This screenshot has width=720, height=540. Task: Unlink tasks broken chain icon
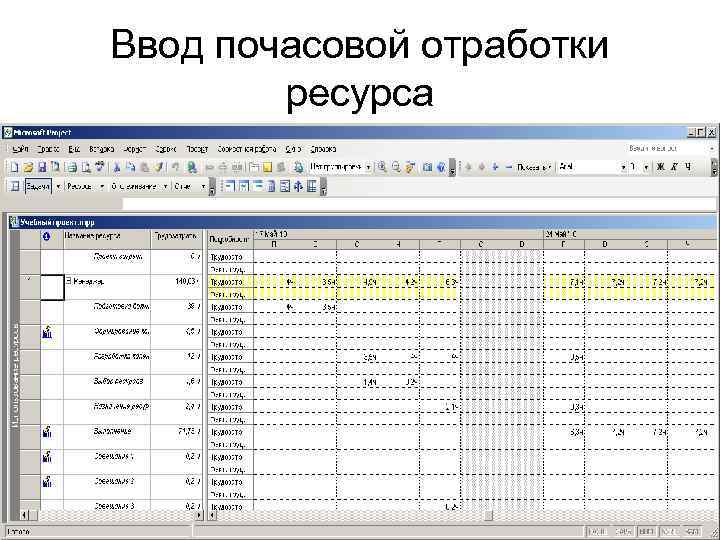[x=223, y=167]
